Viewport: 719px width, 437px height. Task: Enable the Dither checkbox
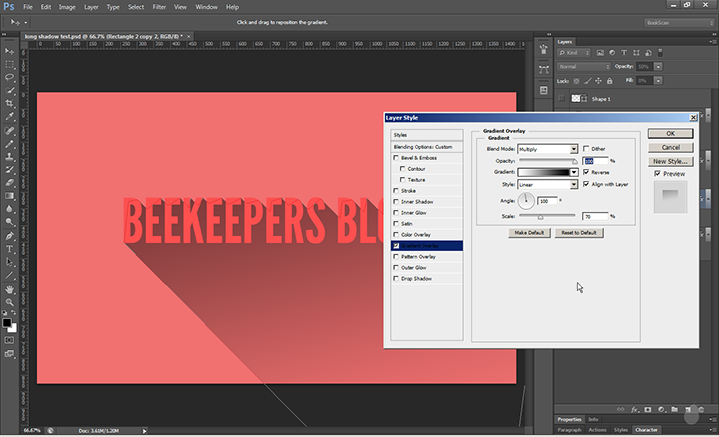[x=587, y=149]
